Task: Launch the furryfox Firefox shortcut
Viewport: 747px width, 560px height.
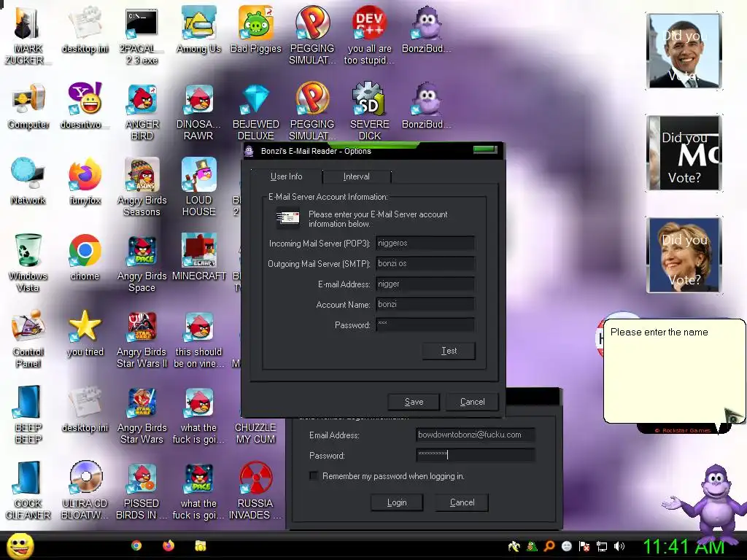Action: pyautogui.click(x=85, y=182)
